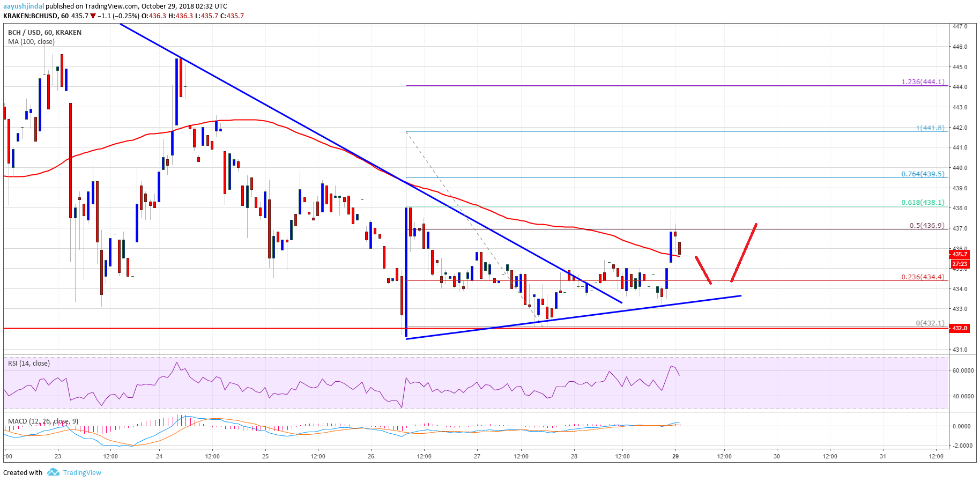
Task: Click the 0.236(434.4) Fibonacci level label
Action: click(x=922, y=277)
